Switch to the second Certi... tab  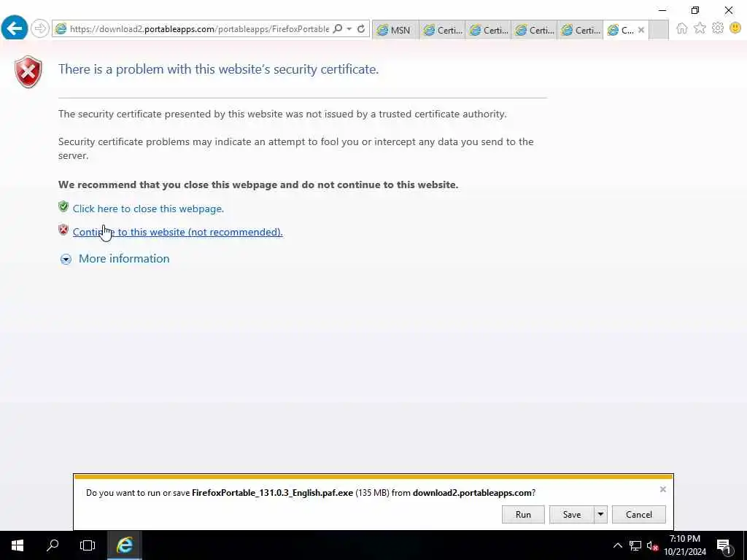point(488,30)
